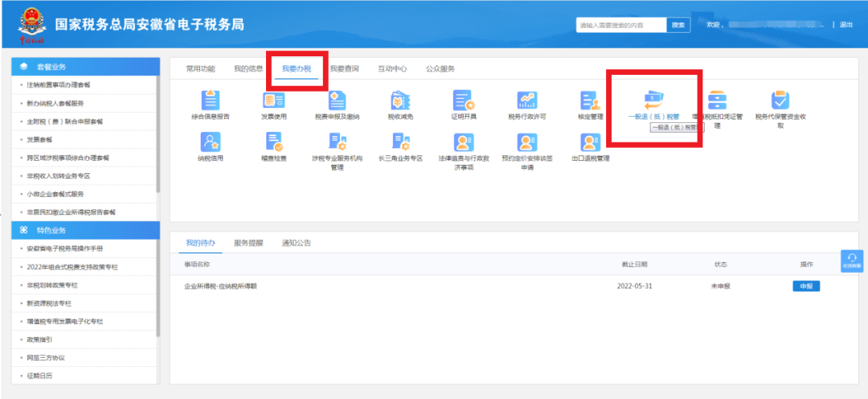
Task: Focus the search input field
Action: (621, 25)
